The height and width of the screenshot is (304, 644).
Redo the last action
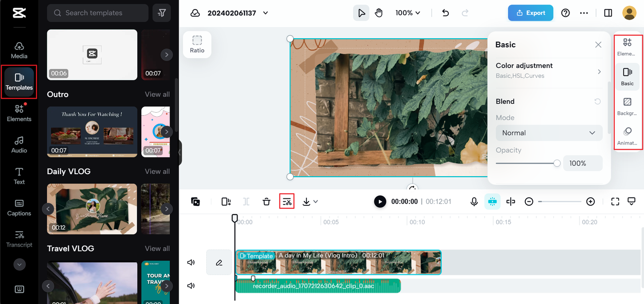coord(465,13)
